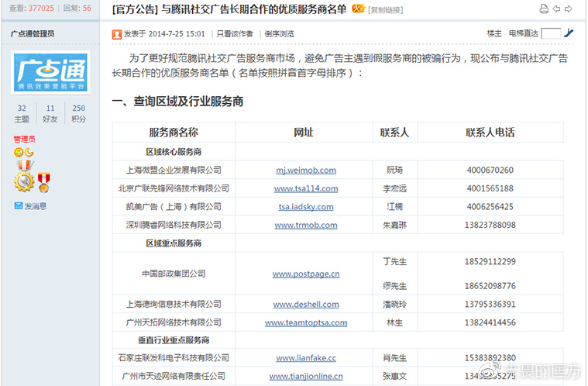
Task: View the 250 积分 count
Action: coord(79,113)
